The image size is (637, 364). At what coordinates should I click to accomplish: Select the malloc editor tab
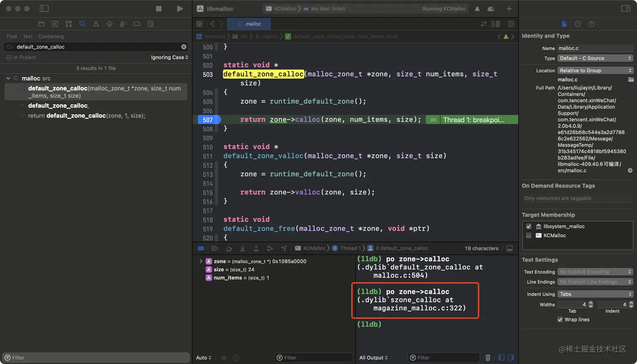249,24
